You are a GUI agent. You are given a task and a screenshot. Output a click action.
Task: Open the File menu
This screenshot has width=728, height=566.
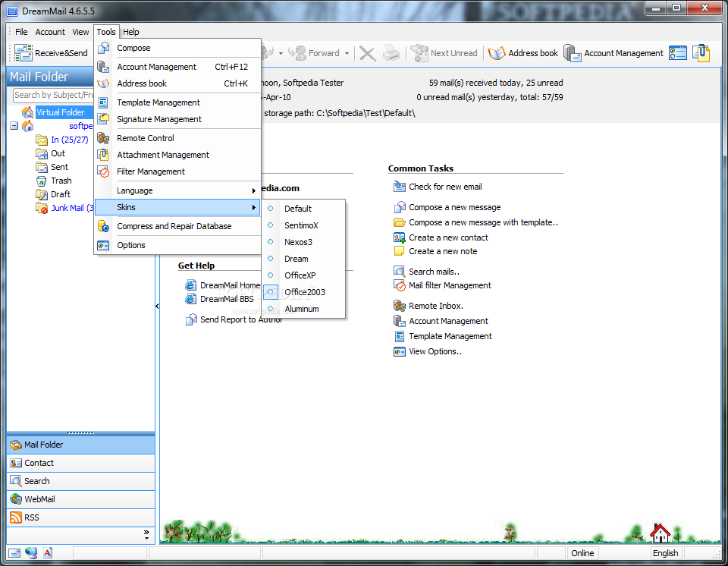21,32
